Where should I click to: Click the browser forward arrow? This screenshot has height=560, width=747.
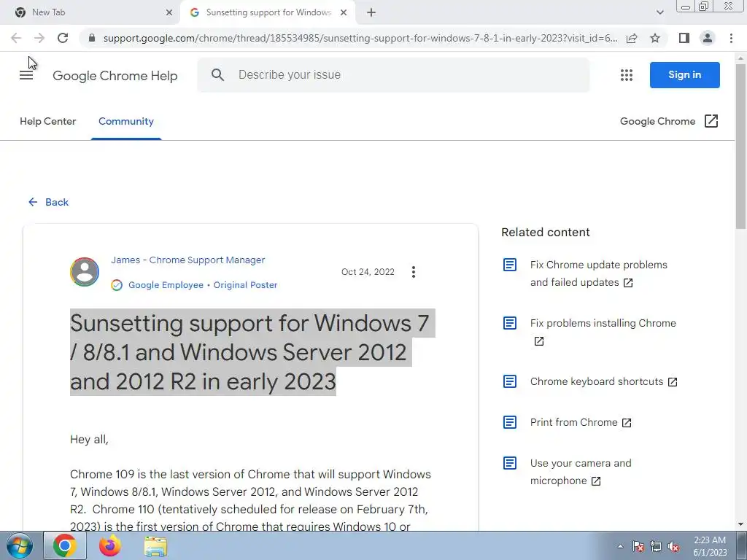pyautogui.click(x=39, y=38)
